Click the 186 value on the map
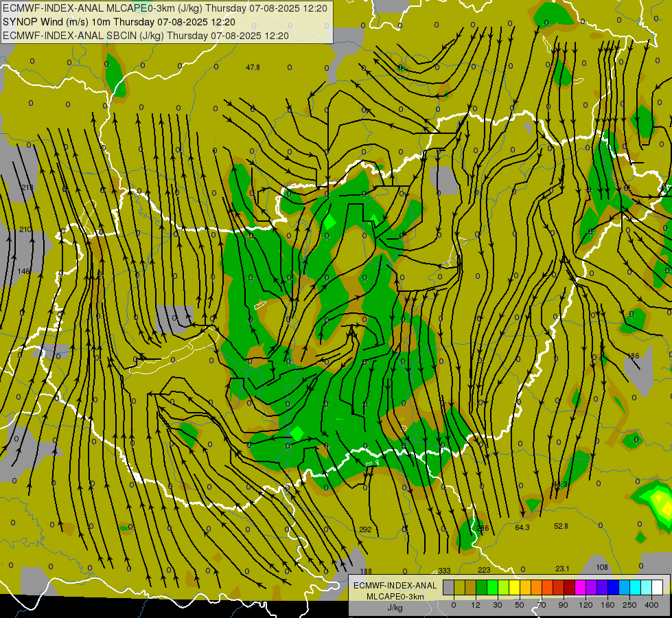 click(633, 356)
